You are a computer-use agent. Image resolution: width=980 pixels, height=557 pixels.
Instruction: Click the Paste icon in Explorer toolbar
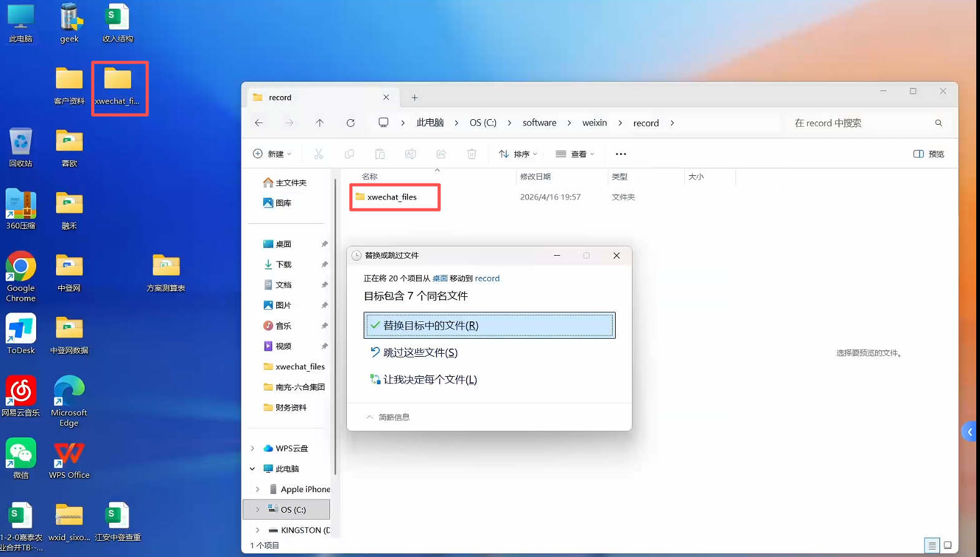tap(380, 154)
